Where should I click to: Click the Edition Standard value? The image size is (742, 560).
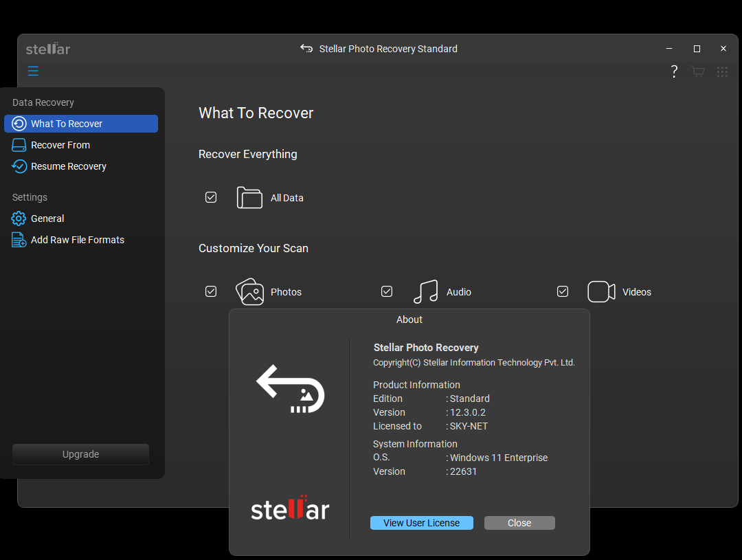point(469,399)
